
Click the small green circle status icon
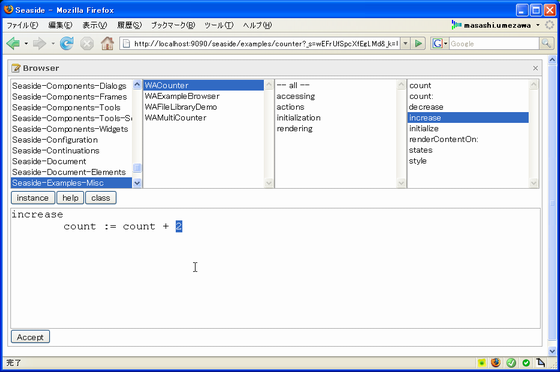526,363
